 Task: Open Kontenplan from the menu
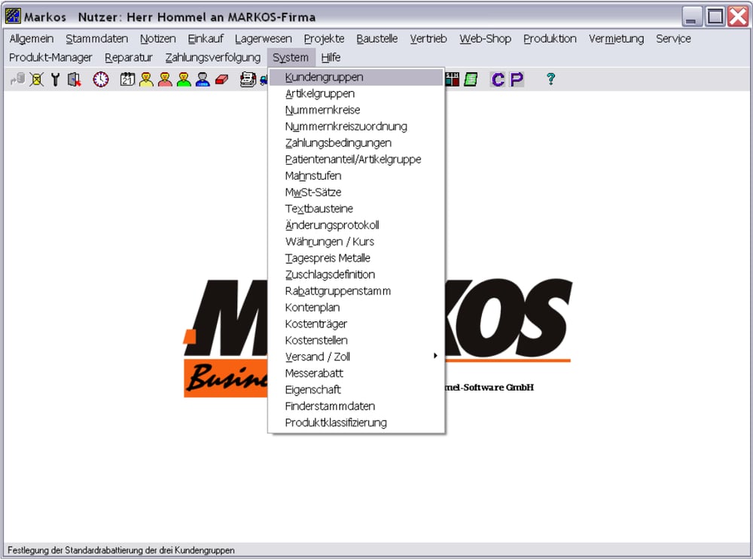(x=356, y=307)
